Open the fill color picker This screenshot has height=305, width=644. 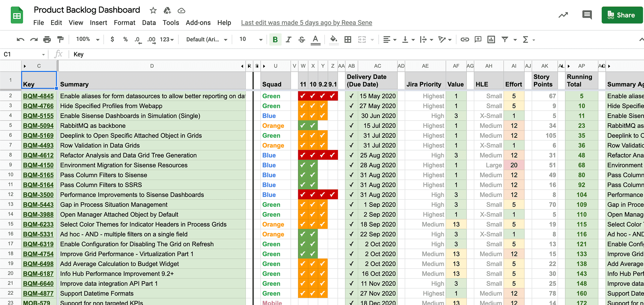pyautogui.click(x=333, y=39)
